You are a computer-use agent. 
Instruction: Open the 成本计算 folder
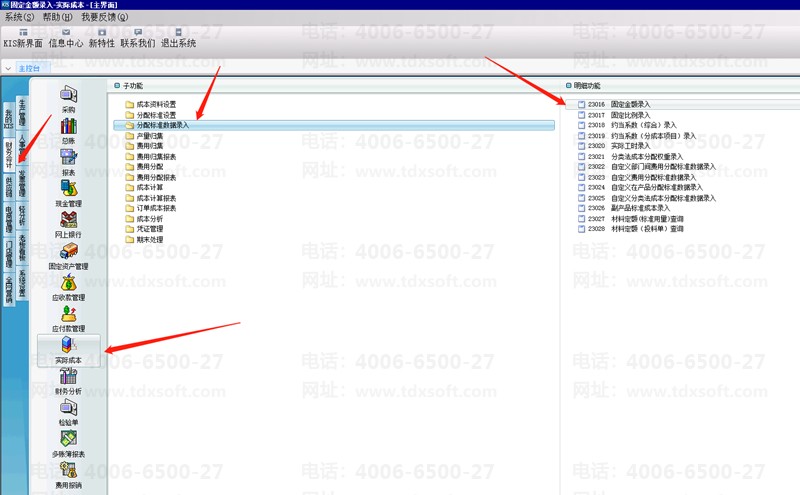point(144,187)
